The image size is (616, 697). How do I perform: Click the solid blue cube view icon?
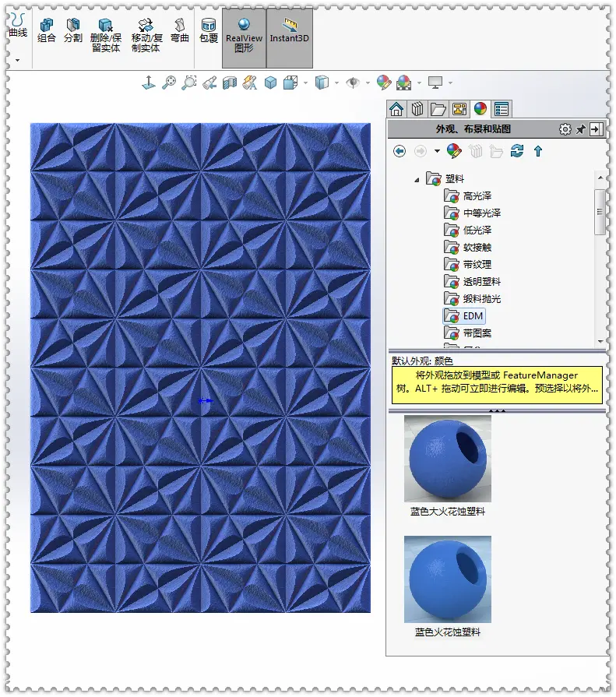pos(270,83)
